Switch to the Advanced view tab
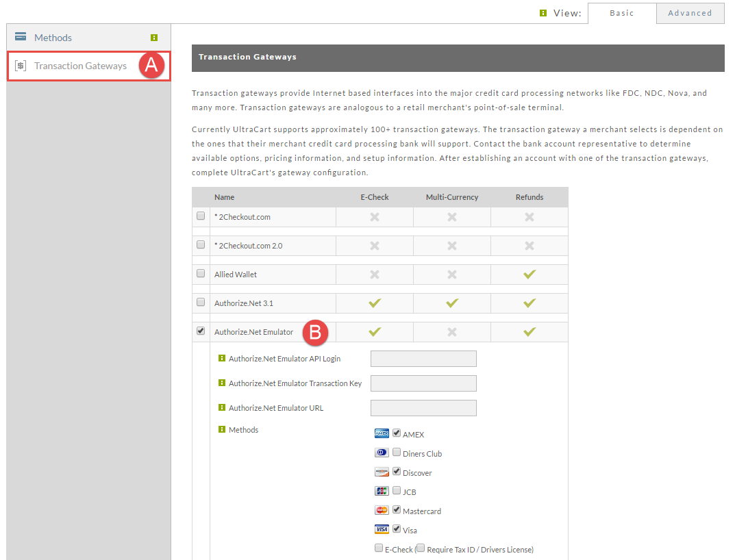Image resolution: width=735 pixels, height=560 pixels. [x=690, y=13]
